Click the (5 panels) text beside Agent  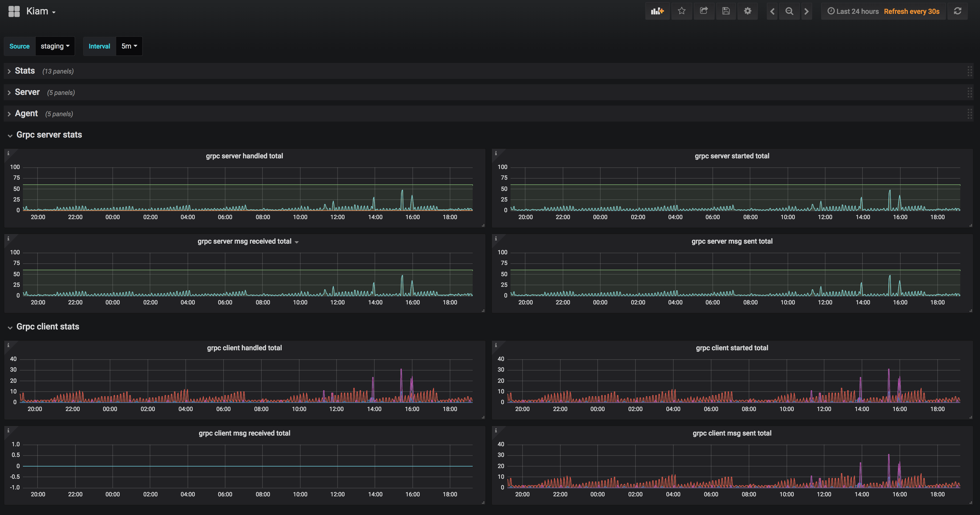point(59,114)
